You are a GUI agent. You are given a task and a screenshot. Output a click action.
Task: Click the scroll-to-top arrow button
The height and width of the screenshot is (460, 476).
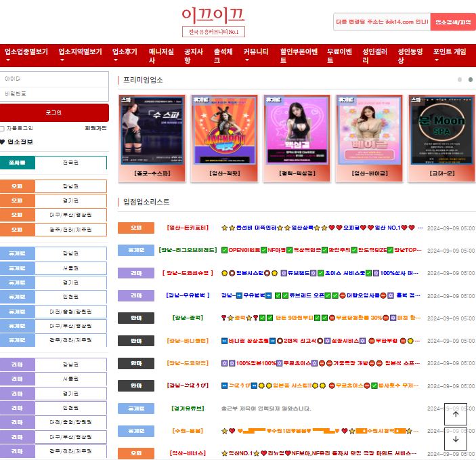tap(456, 414)
